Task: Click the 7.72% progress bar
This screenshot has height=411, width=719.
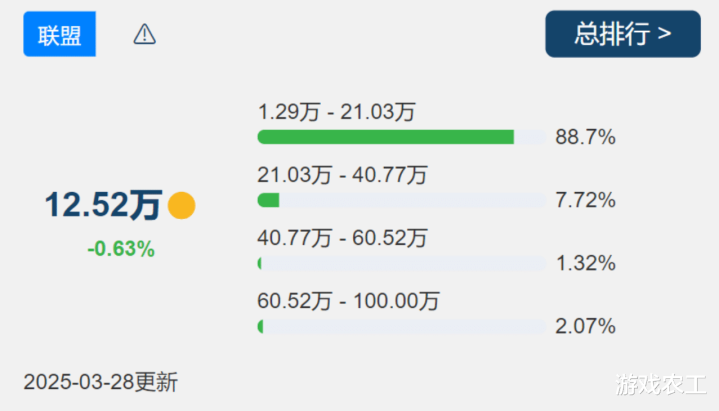Action: 402,200
